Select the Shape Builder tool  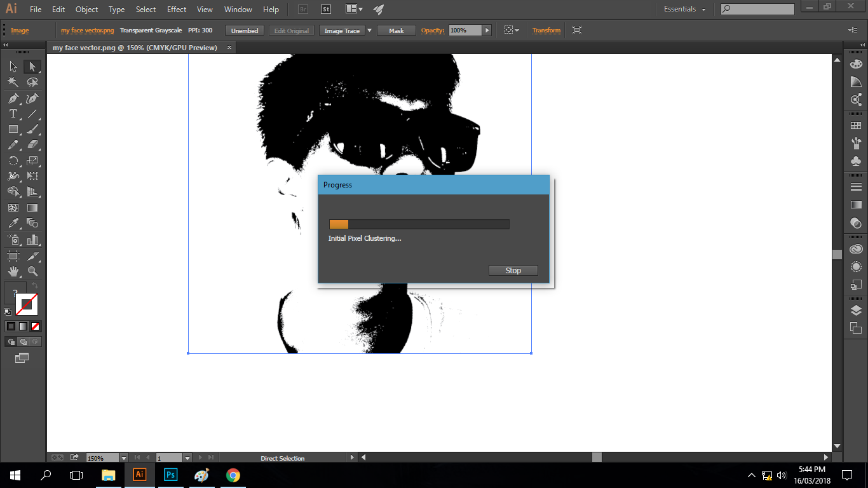point(13,192)
